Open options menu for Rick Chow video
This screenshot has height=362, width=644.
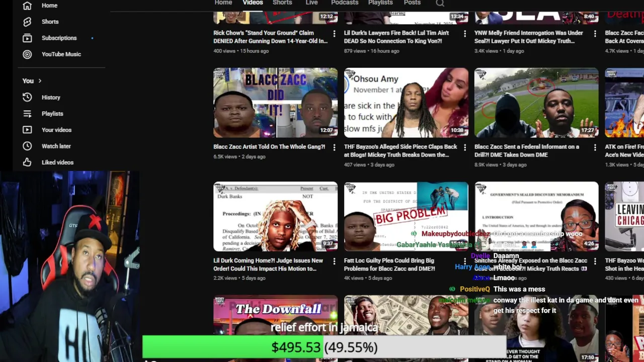[x=334, y=33]
